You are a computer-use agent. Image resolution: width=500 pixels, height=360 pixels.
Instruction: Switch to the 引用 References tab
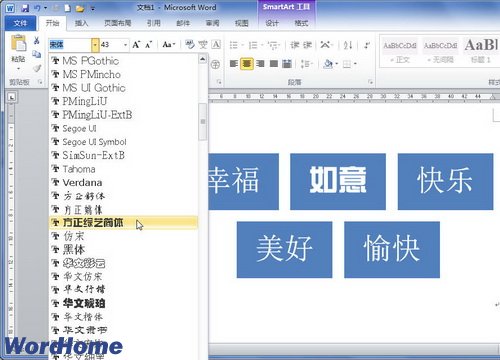[154, 23]
